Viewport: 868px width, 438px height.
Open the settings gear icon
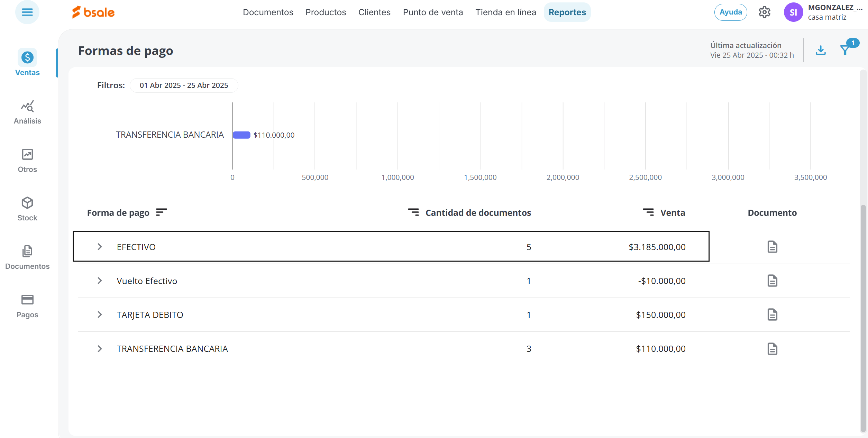coord(764,12)
